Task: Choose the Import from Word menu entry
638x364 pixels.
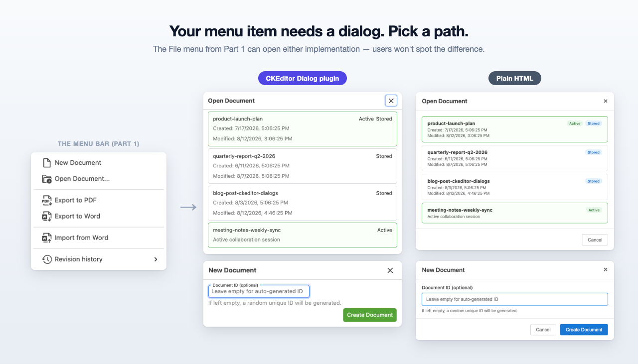Action: [99, 238]
